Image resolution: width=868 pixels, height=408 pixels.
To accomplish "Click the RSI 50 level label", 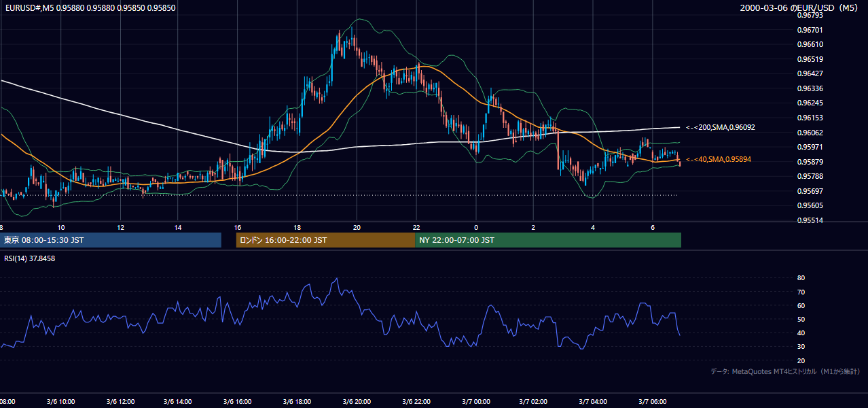I will 801,319.
